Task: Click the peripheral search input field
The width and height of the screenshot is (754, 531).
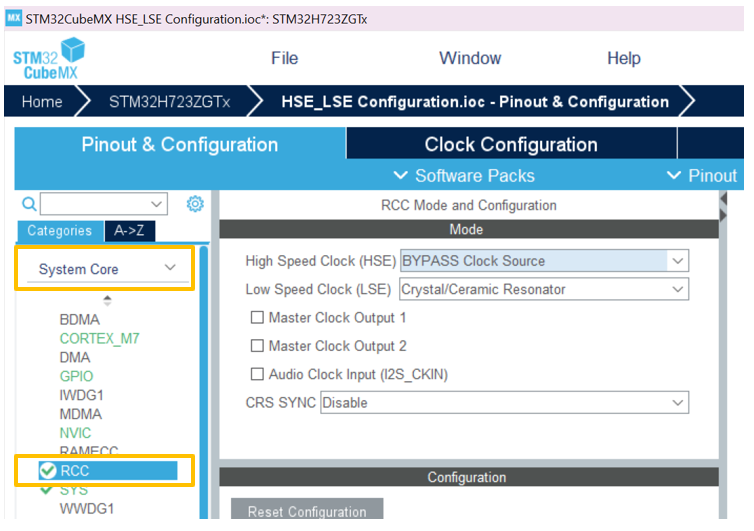Action: point(104,204)
